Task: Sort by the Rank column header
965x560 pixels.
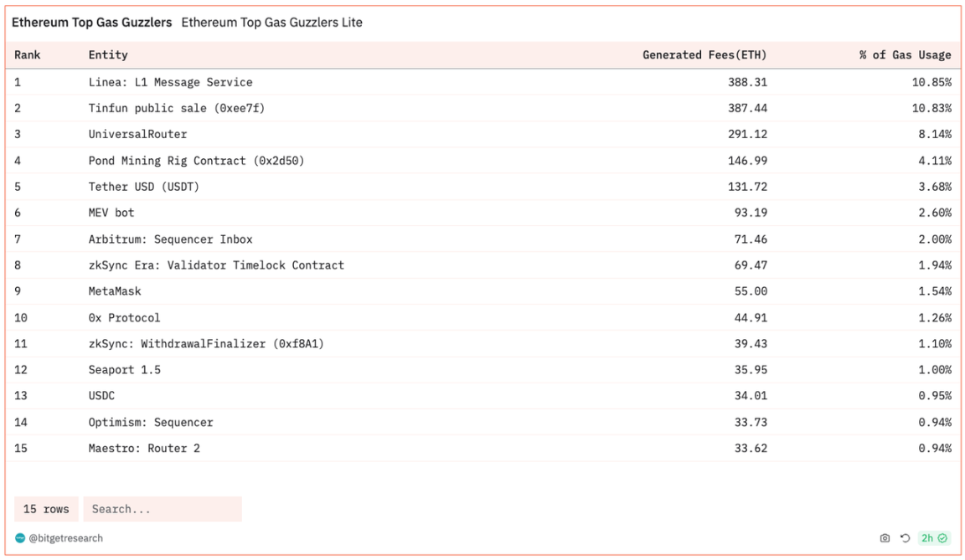Action: pos(28,55)
